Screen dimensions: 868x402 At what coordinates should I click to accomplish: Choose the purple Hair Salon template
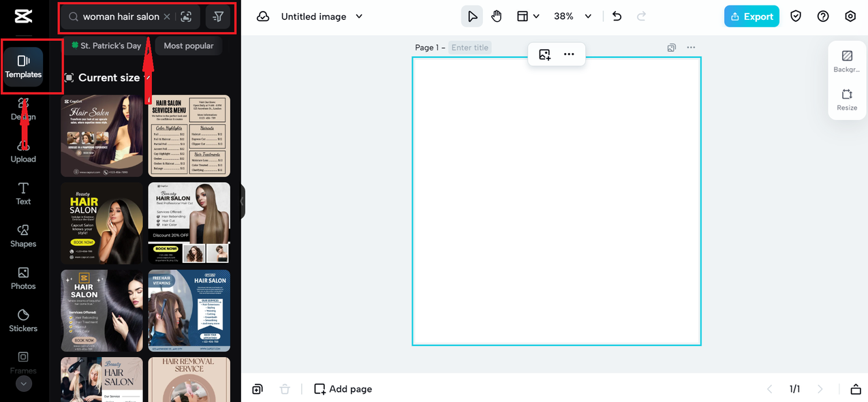pyautogui.click(x=102, y=136)
